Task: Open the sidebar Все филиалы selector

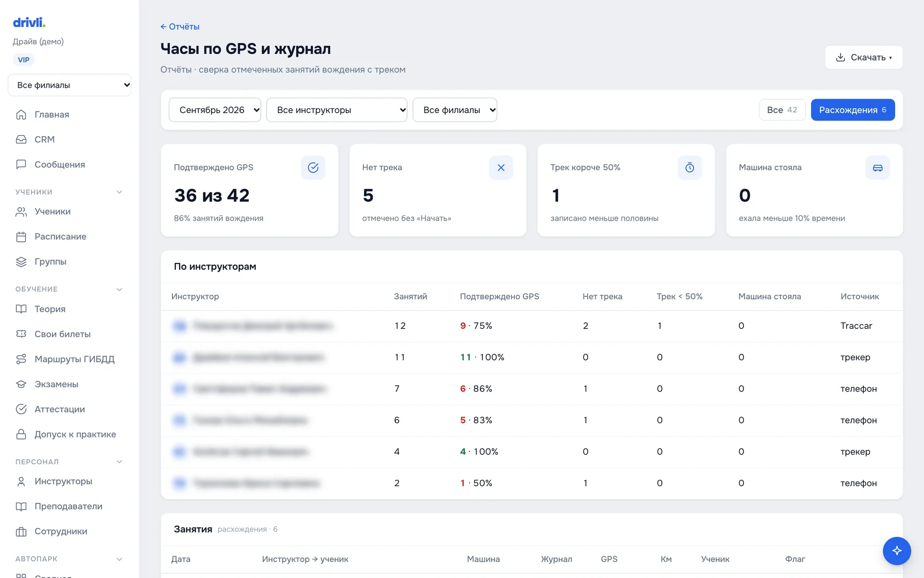Action: 70,85
